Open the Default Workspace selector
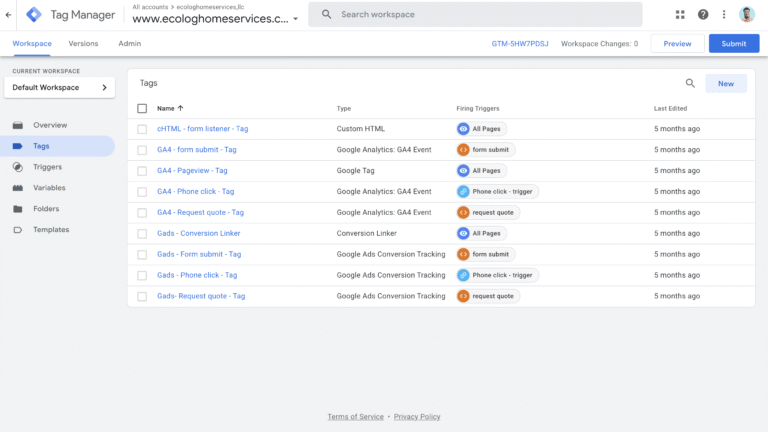This screenshot has height=432, width=768. (59, 88)
